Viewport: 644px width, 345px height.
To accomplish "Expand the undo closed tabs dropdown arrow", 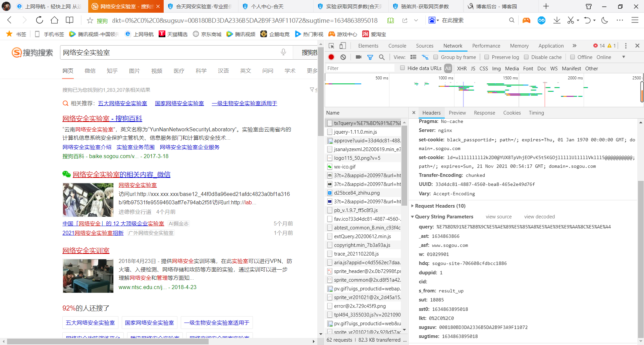I will [594, 20].
